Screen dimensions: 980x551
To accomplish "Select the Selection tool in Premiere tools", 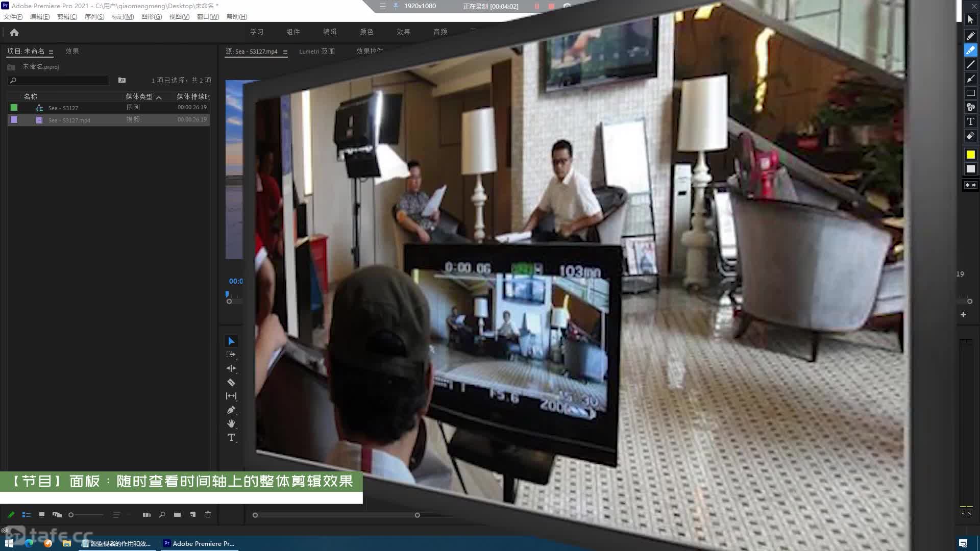I will point(231,341).
